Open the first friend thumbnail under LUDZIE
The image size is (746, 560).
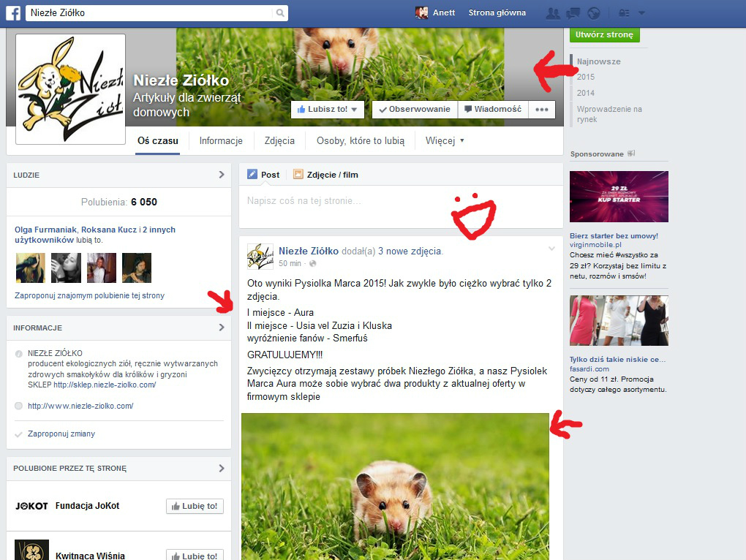[31, 268]
